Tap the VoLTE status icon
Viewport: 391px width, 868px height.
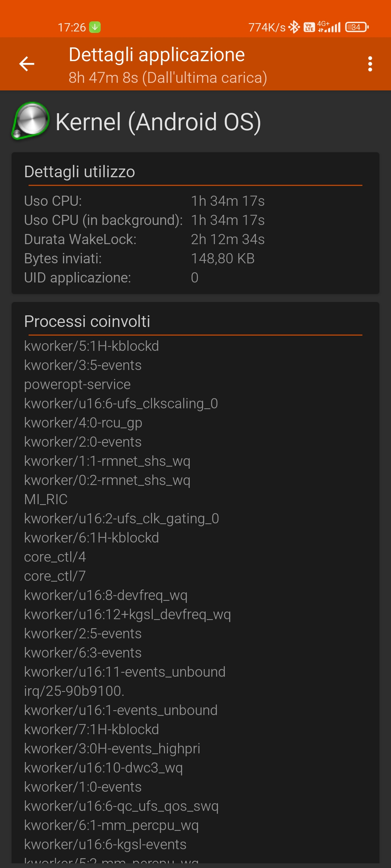(x=309, y=27)
